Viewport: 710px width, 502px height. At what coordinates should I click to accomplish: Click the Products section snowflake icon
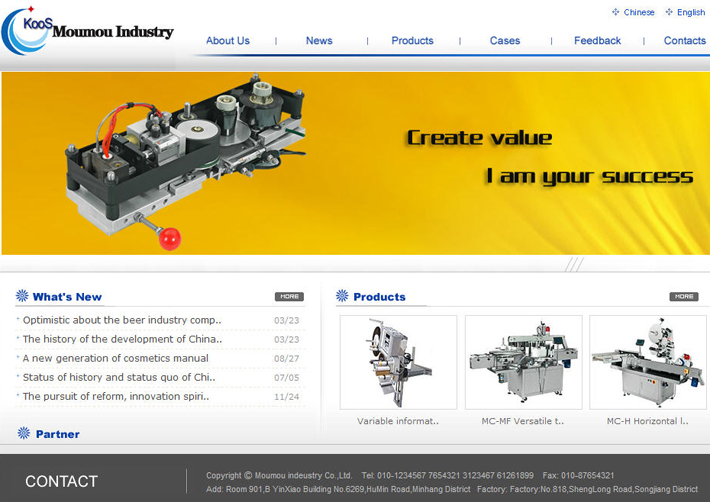342,296
